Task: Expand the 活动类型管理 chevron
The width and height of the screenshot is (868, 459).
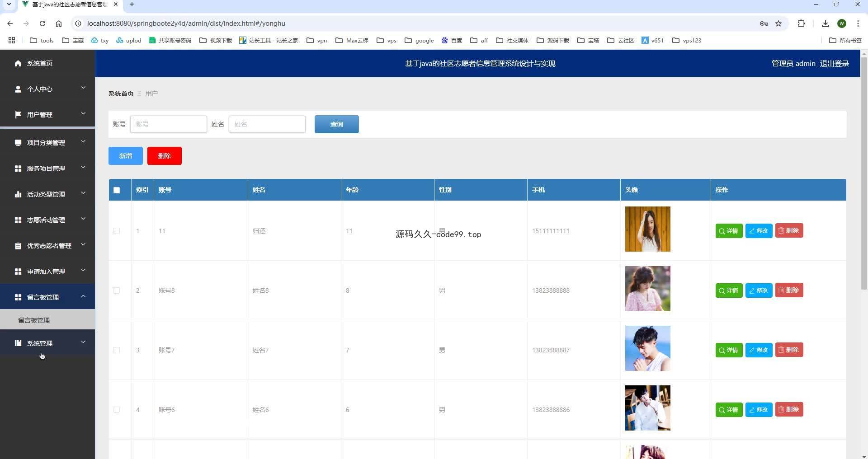Action: click(83, 193)
